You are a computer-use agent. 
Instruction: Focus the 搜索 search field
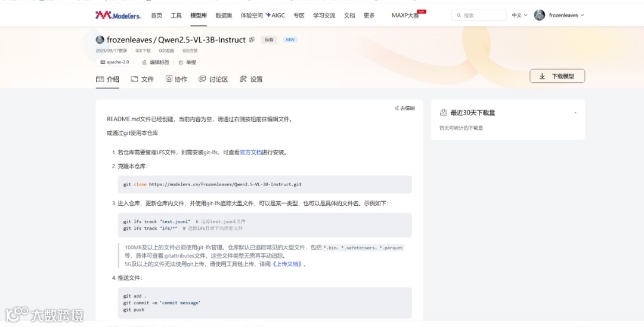[x=479, y=15]
